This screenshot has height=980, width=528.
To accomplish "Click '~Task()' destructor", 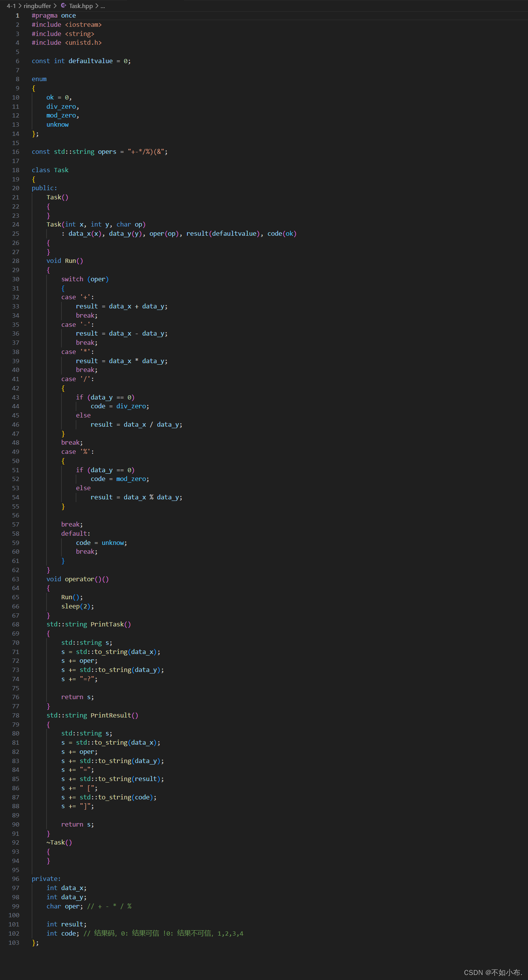I will coord(59,843).
